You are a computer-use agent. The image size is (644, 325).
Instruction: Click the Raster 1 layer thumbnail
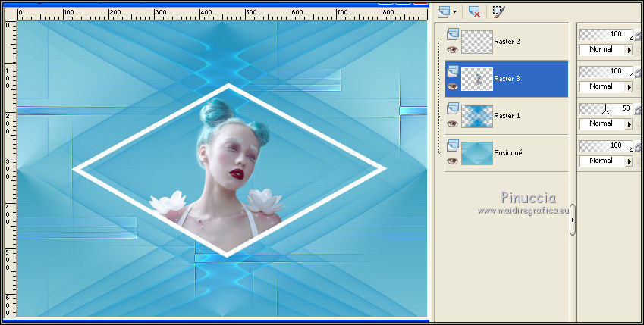tap(477, 116)
